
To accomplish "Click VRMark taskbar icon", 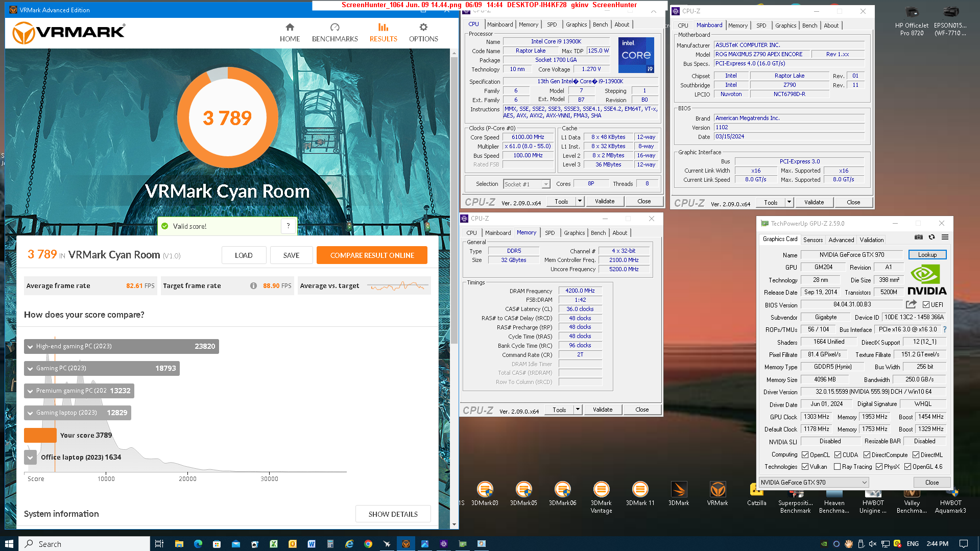I will click(406, 544).
